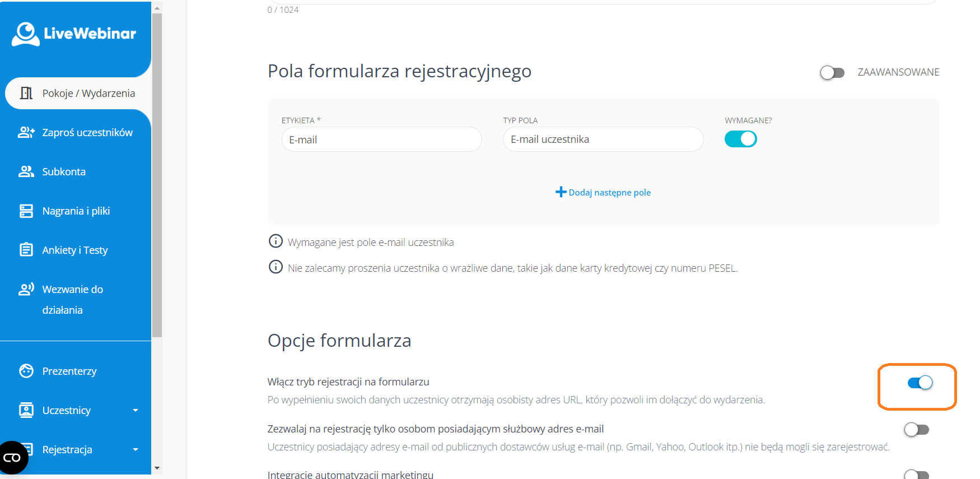Click Dodaj następne pole link
Screen dimensions: 980x479
pos(603,192)
